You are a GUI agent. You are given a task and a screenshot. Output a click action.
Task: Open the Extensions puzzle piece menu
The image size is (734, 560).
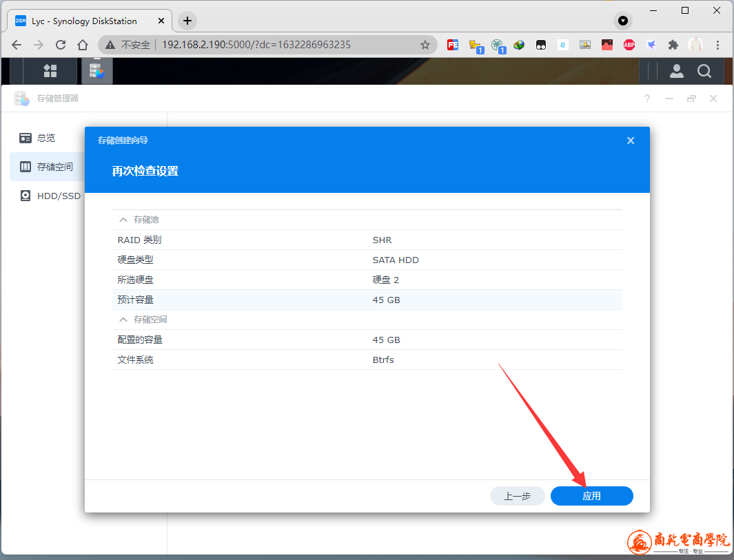point(673,45)
